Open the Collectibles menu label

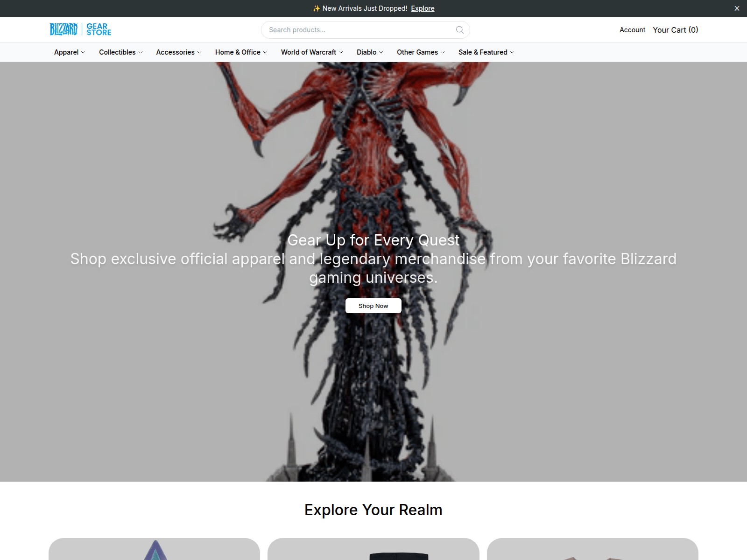[x=117, y=52]
